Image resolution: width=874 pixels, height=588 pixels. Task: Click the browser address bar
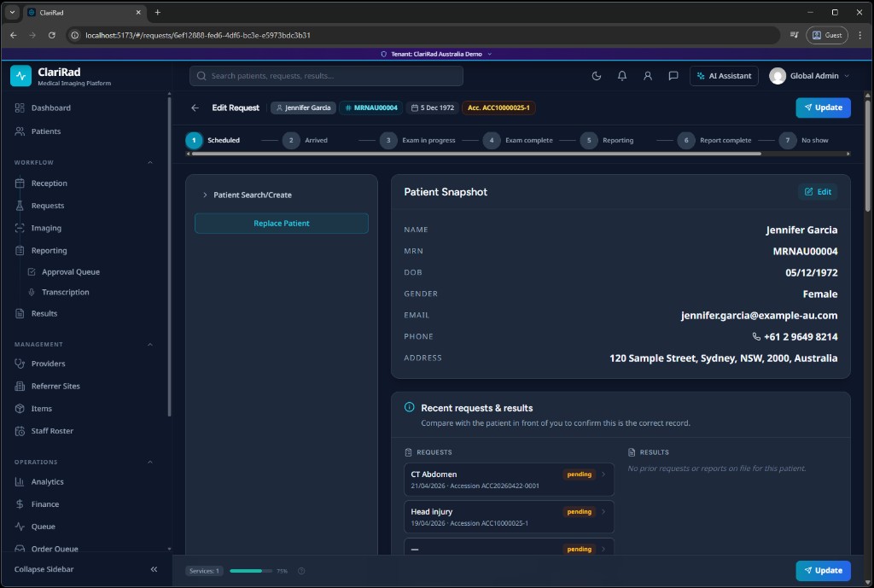tap(423, 35)
